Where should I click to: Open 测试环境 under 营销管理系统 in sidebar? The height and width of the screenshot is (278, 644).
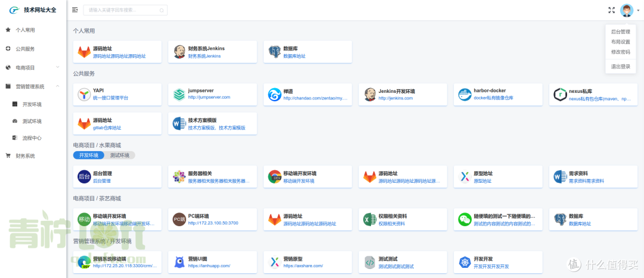(33, 121)
